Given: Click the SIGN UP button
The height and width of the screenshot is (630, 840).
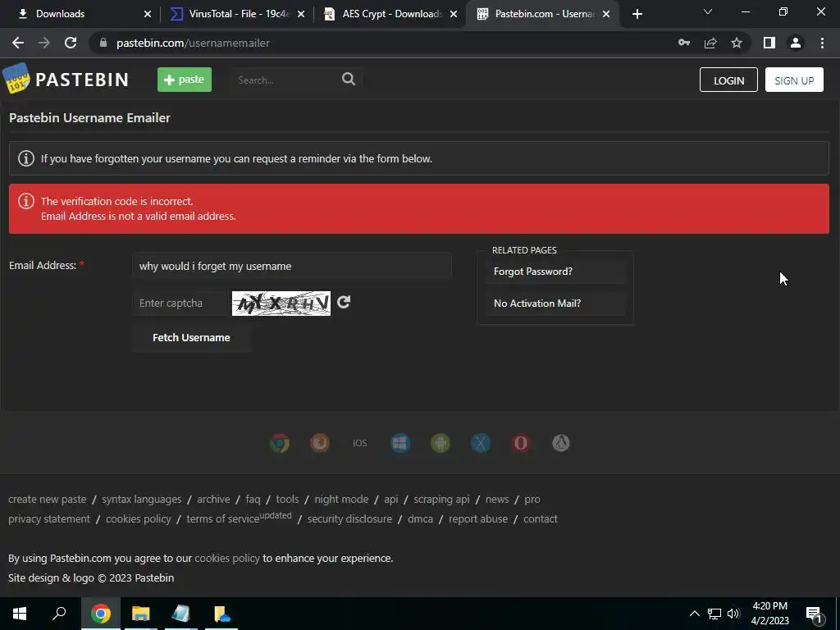Looking at the screenshot, I should [x=794, y=80].
